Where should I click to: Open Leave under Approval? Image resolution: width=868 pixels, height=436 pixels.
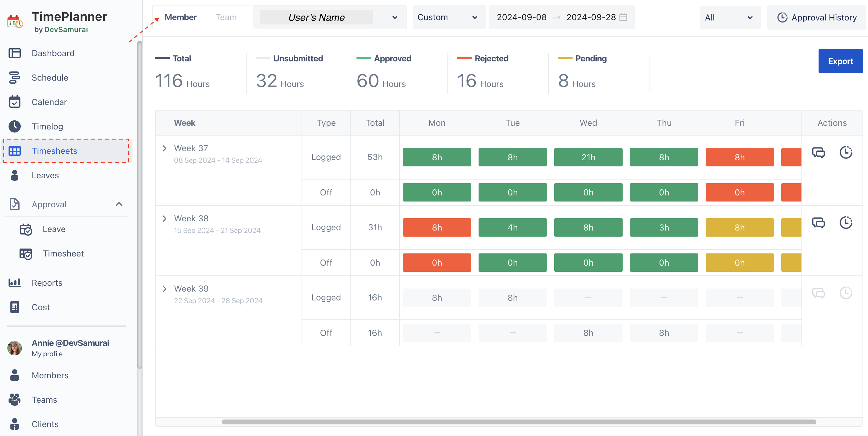point(54,229)
